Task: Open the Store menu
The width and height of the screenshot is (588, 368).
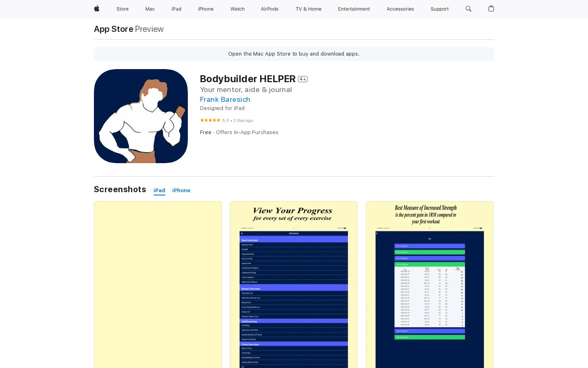Action: click(122, 9)
